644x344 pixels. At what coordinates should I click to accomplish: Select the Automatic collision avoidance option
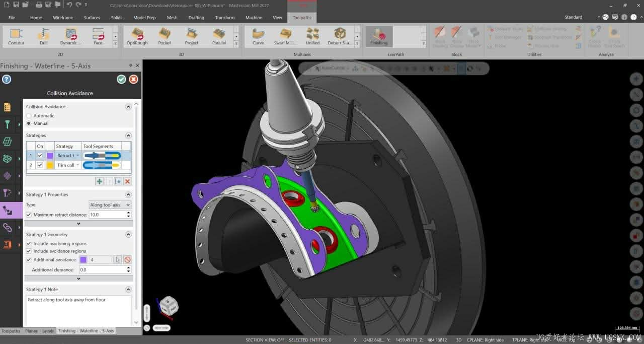tap(40, 116)
